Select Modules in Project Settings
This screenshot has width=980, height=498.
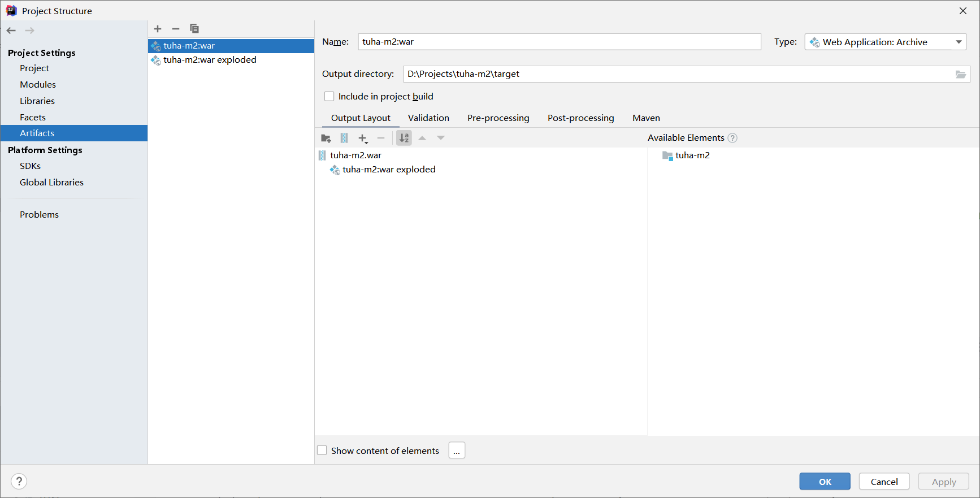(38, 85)
